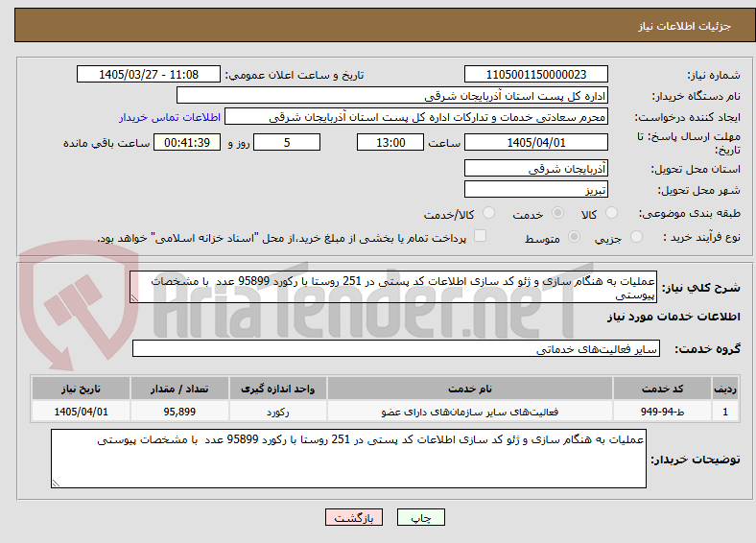The height and width of the screenshot is (543, 756).
Task: Click the تاریخ و ساعت اعلان عمومی label
Action: click(295, 75)
